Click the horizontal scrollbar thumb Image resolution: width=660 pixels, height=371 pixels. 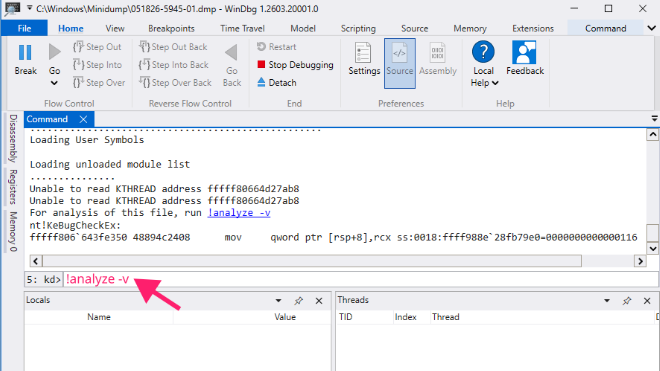[x=312, y=261]
